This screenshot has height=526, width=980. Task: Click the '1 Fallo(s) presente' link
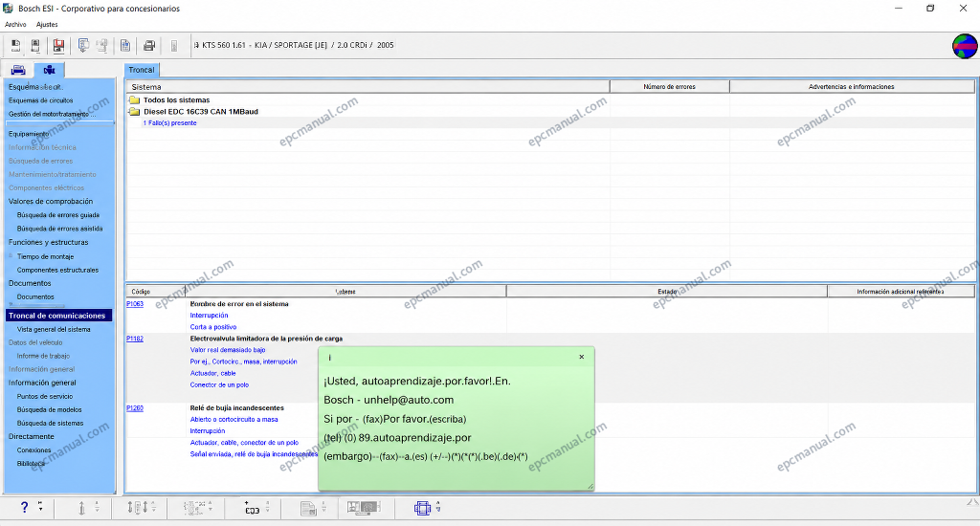coord(170,123)
